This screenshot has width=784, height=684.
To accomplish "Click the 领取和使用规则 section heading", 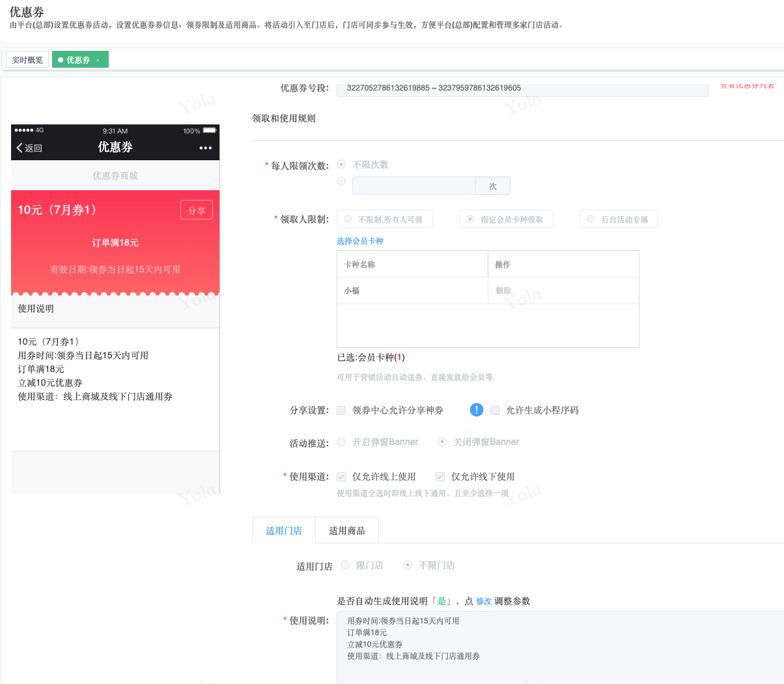I will (x=284, y=119).
